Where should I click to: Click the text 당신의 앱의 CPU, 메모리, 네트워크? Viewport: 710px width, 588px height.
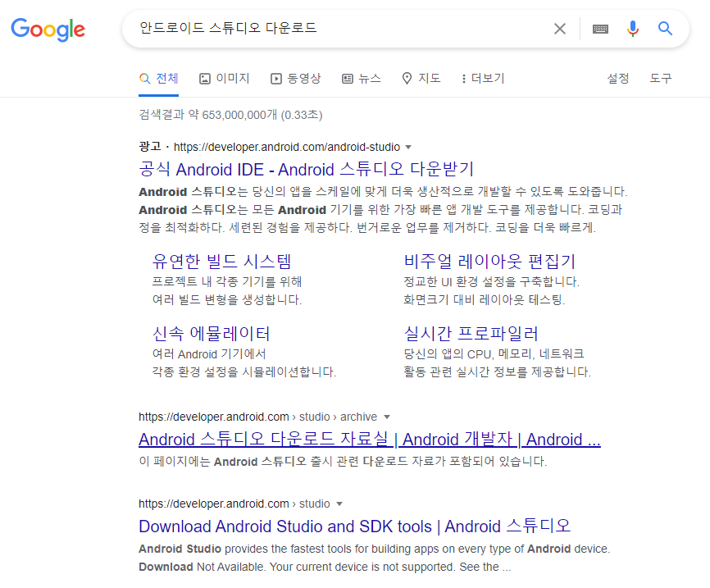coord(494,353)
